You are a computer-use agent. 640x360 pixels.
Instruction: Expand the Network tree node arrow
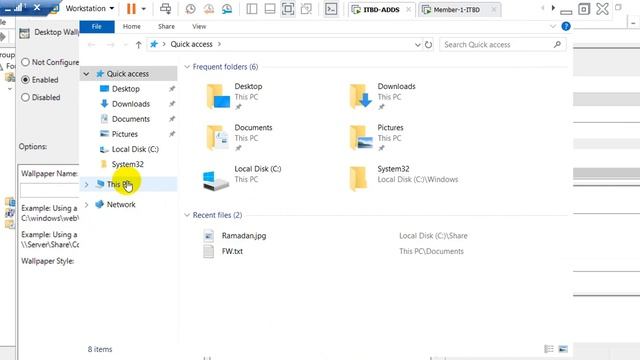point(86,204)
